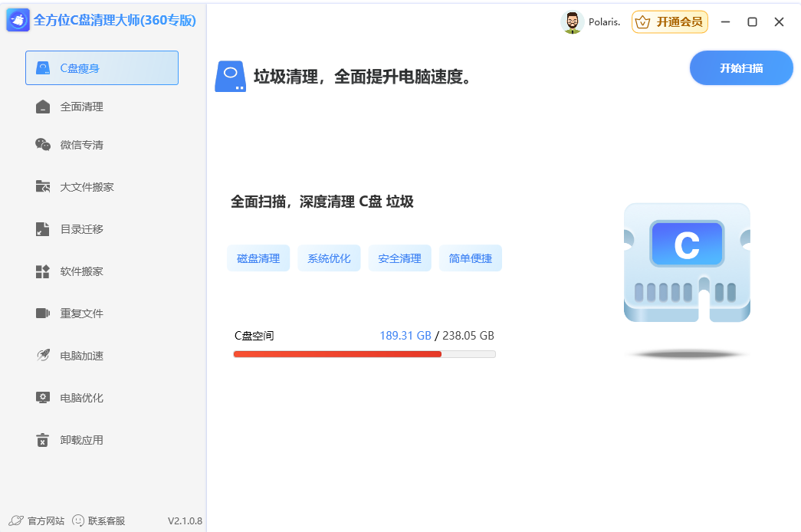Select the 软件搬家 software mover icon
The height and width of the screenshot is (532, 801).
click(x=44, y=271)
